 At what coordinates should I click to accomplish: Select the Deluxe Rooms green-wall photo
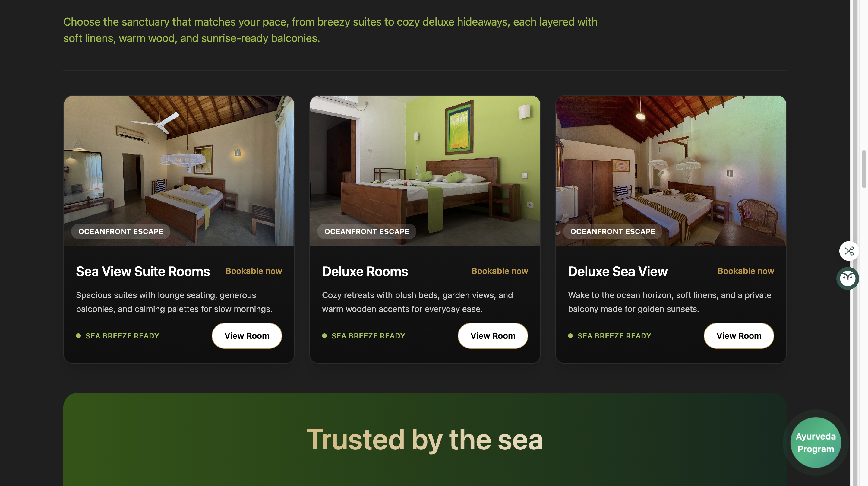click(x=425, y=171)
